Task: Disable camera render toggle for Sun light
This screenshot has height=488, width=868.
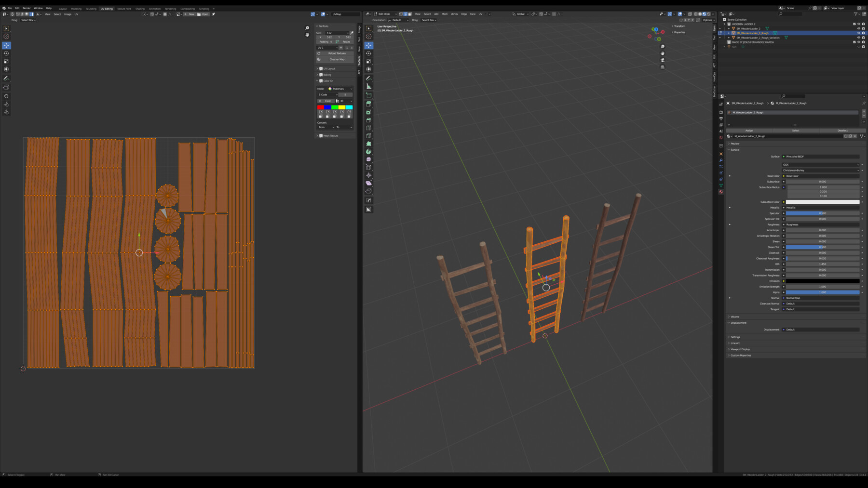Action: coord(864,47)
